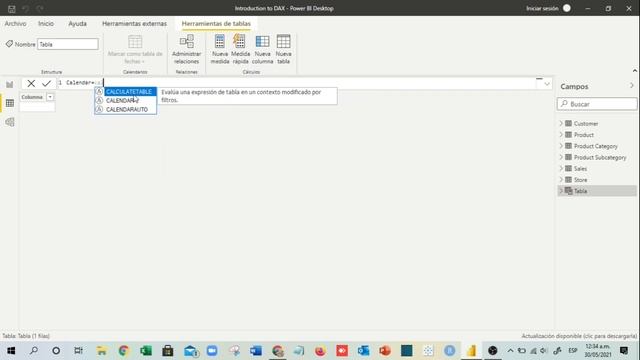Click the Nueva columna icon

262,42
